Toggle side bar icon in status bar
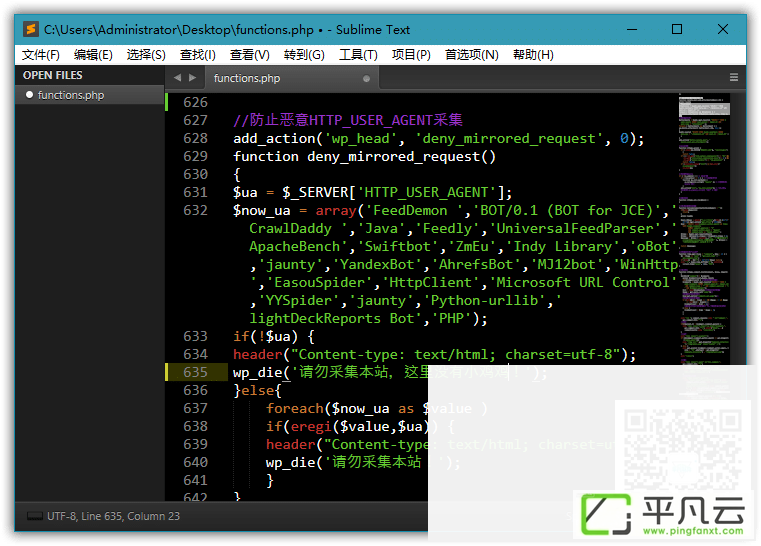Screen dimensions: 761x546 34,516
